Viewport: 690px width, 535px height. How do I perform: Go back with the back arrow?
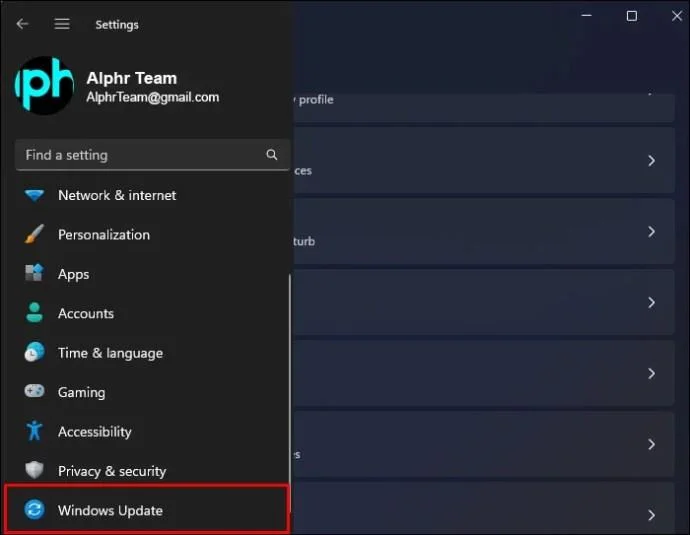click(22, 24)
